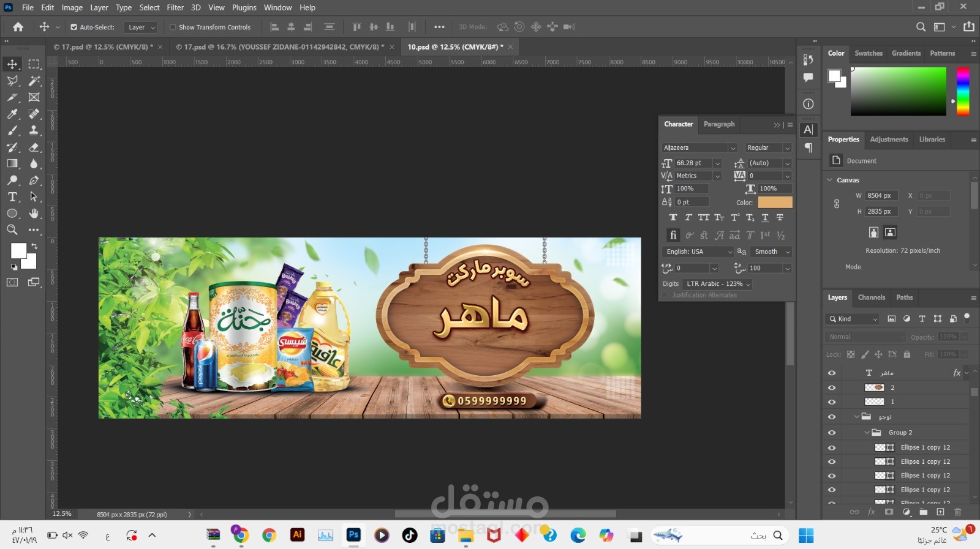This screenshot has width=980, height=549.
Task: Apply Underline style in Character panel
Action: coord(765,217)
